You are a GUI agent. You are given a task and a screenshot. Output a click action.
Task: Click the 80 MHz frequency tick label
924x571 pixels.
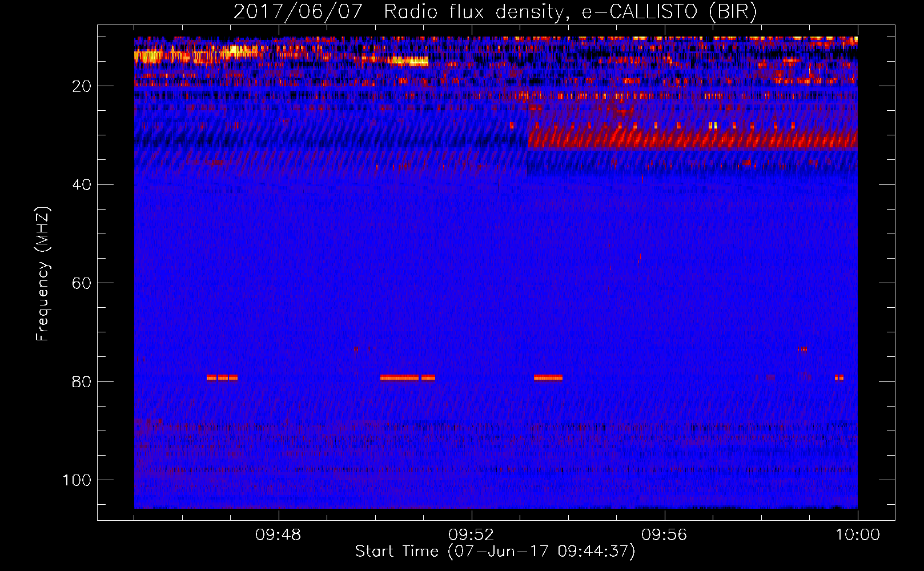tap(82, 382)
